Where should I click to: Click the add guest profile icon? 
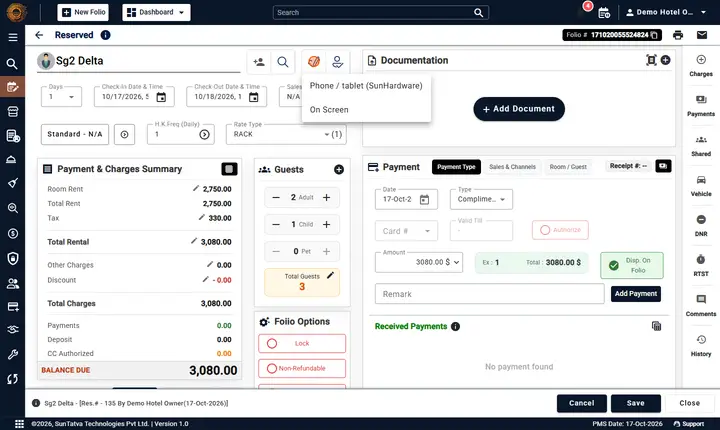tap(259, 62)
